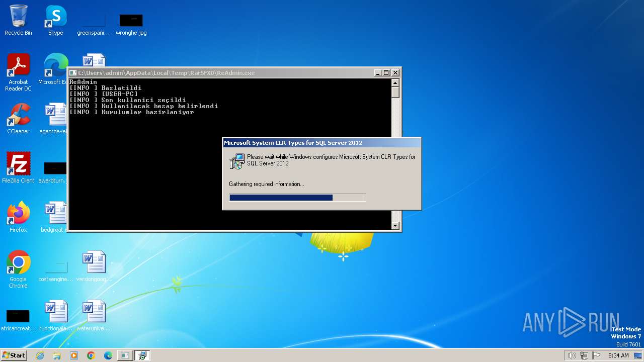Click the "Kullanilacak hesap belirlendi" console line

[x=143, y=106]
